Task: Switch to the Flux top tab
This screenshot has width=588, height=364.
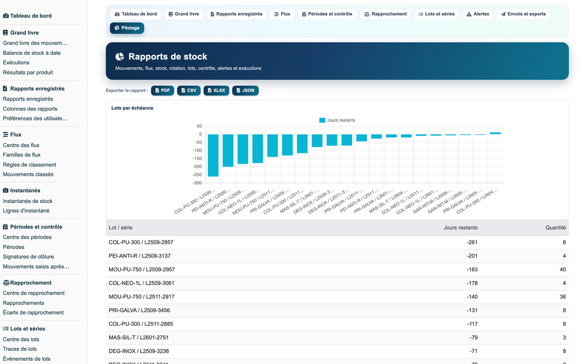Action: tap(282, 14)
